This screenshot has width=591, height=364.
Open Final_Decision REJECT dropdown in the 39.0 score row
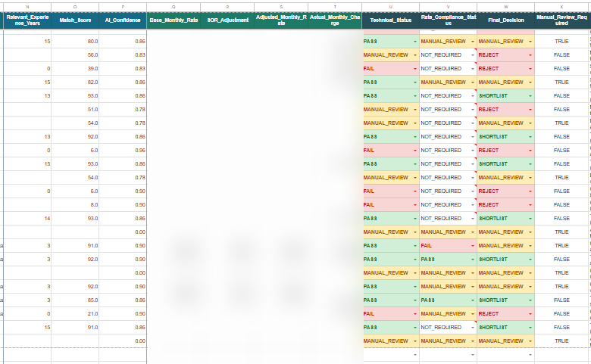point(530,69)
